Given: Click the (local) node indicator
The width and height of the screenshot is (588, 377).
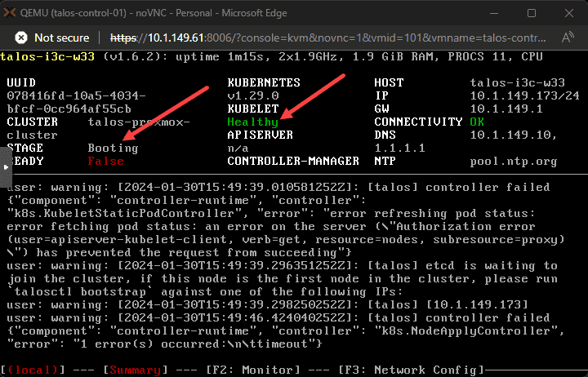Looking at the screenshot, I should (33, 370).
